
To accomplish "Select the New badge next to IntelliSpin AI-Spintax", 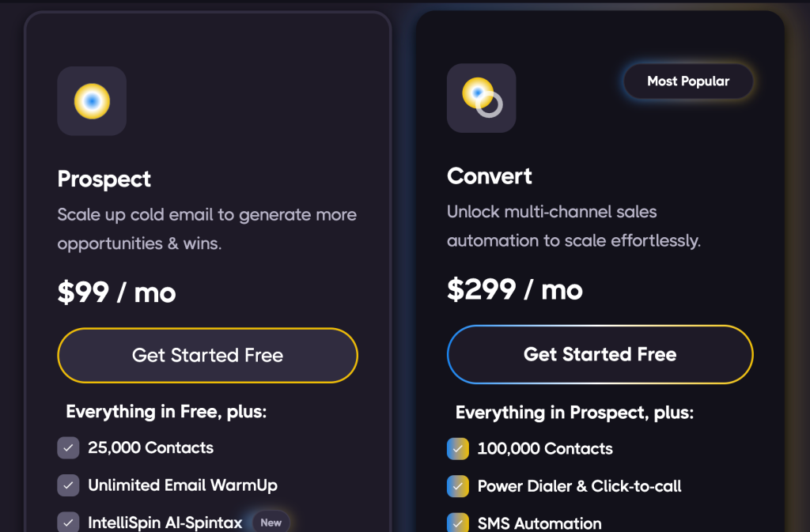I will click(270, 523).
